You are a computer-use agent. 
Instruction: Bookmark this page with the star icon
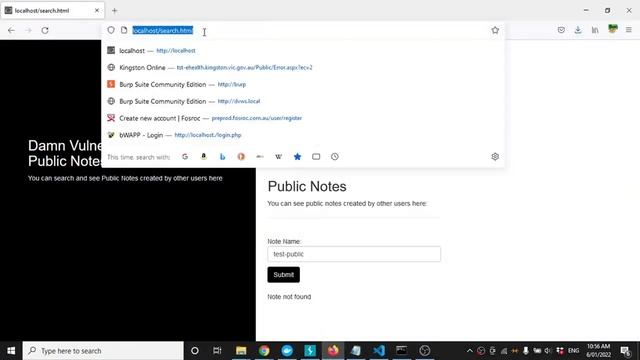[495, 30]
